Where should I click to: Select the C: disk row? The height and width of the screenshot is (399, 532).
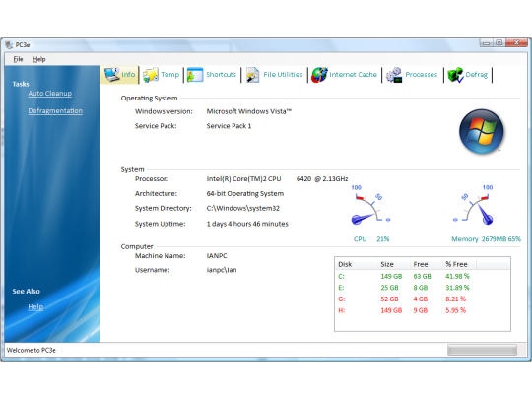(423, 276)
